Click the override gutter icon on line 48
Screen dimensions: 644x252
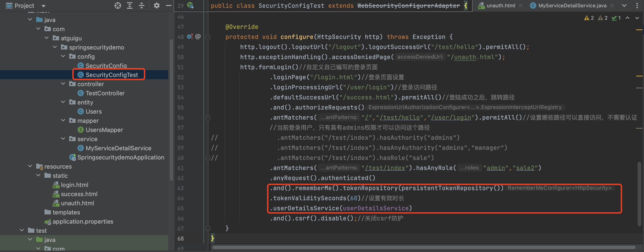pyautogui.click(x=190, y=37)
